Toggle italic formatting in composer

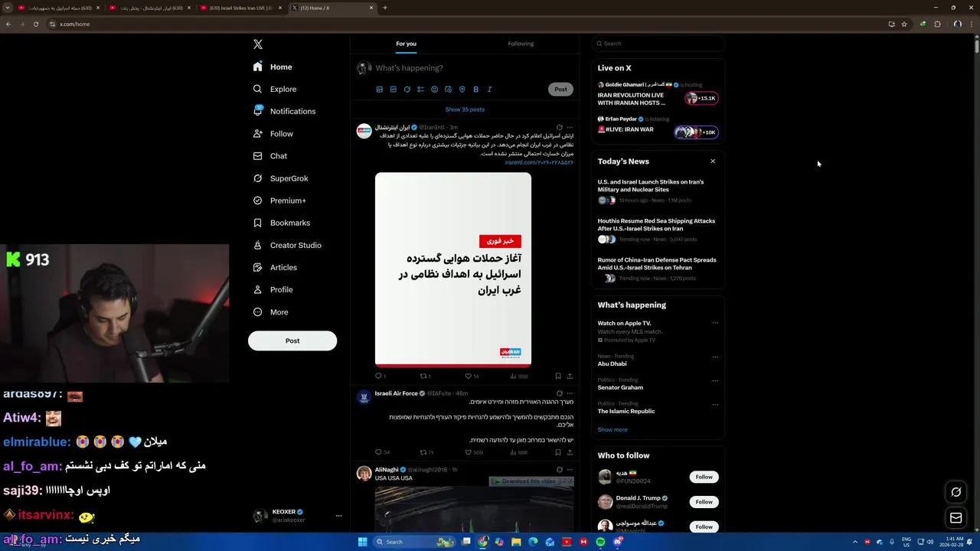pos(489,90)
